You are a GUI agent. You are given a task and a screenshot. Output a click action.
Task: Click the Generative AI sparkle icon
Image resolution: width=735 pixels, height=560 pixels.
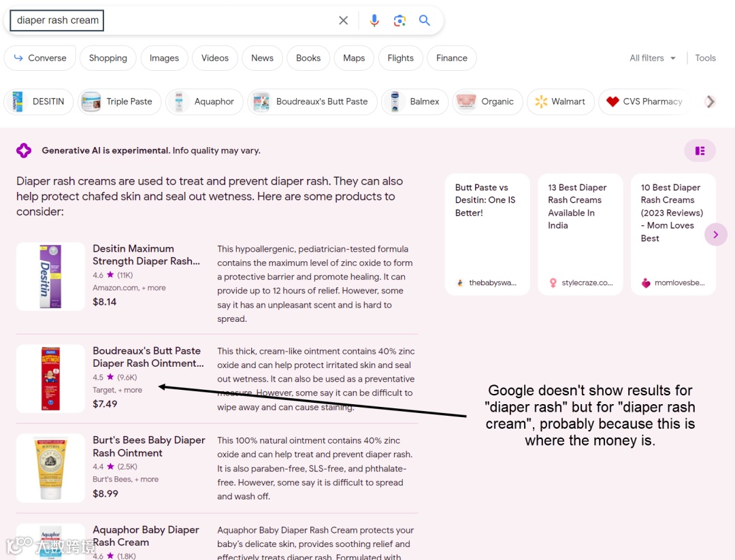click(23, 150)
